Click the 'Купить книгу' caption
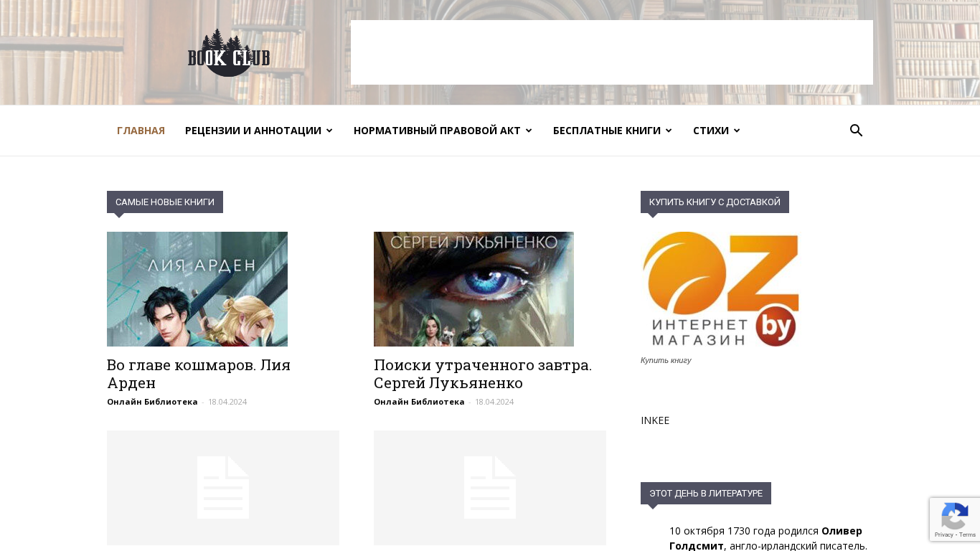This screenshot has height=551, width=980. click(x=666, y=360)
